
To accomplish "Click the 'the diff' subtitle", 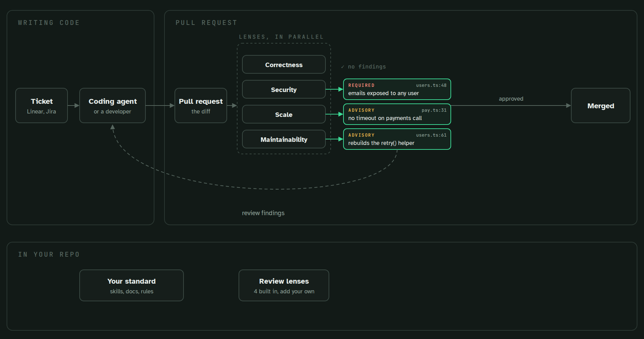I will click(x=201, y=111).
